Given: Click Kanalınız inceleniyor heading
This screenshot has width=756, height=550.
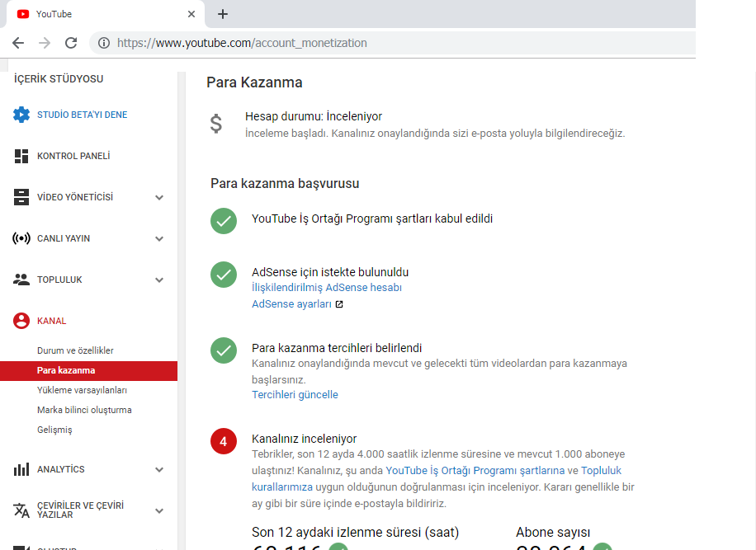Looking at the screenshot, I should (305, 439).
